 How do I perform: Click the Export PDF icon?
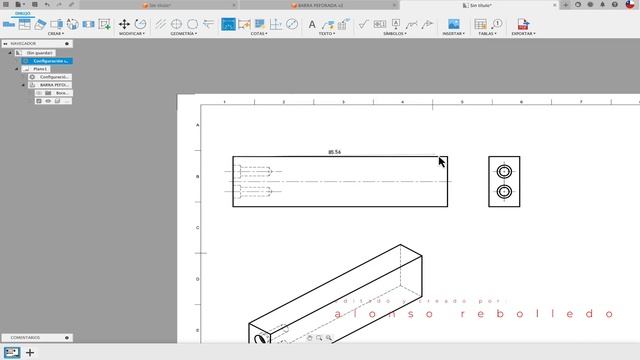(523, 24)
